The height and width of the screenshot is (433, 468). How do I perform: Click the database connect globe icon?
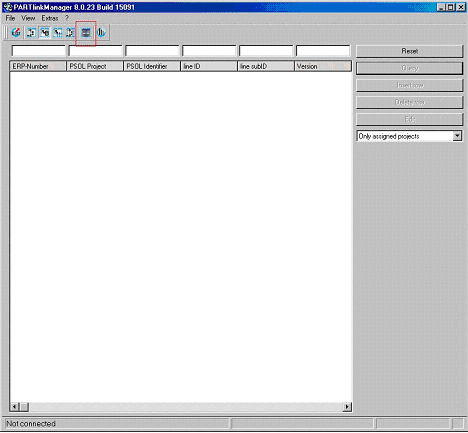pyautogui.click(x=16, y=33)
